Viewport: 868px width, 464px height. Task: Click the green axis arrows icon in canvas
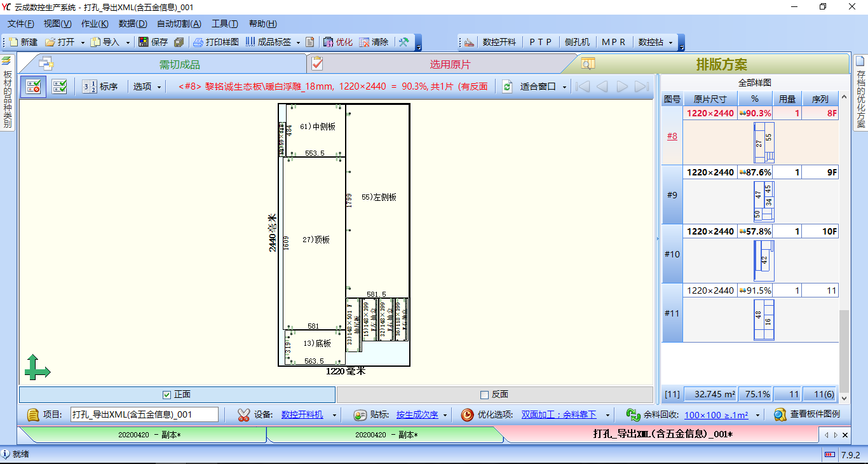click(x=37, y=367)
